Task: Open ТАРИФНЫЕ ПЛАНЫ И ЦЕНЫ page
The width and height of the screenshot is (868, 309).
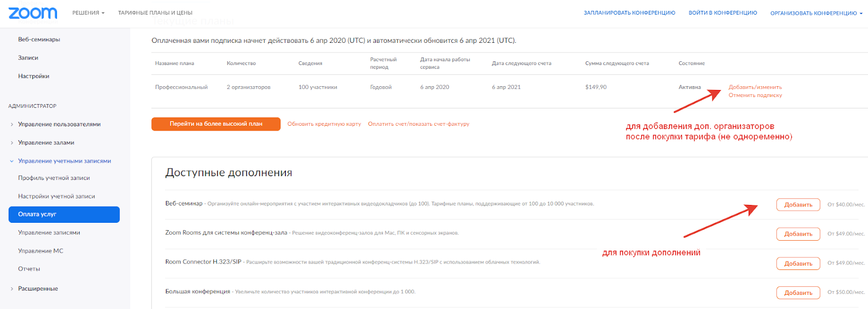Action: tap(155, 13)
